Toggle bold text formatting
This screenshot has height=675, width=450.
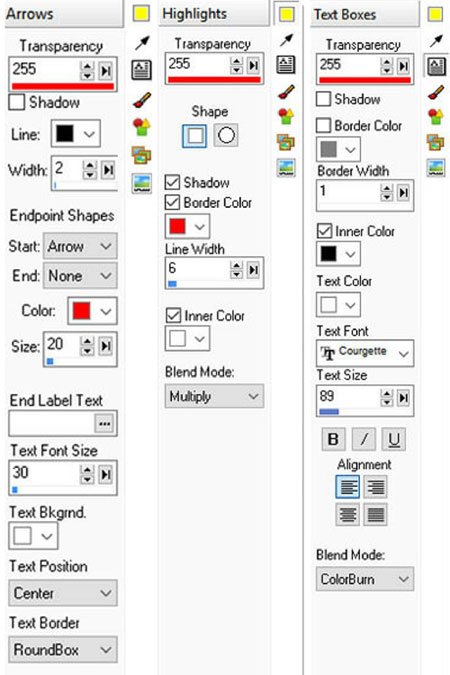click(x=333, y=439)
